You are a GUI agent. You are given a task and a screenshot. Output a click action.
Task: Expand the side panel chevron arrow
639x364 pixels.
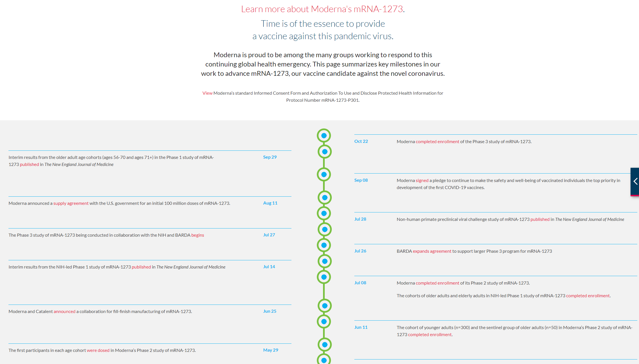(x=635, y=181)
